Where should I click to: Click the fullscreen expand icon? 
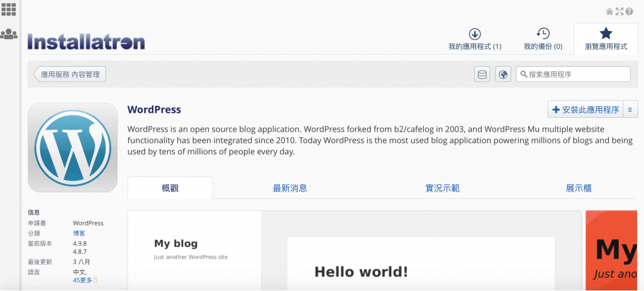(x=619, y=11)
